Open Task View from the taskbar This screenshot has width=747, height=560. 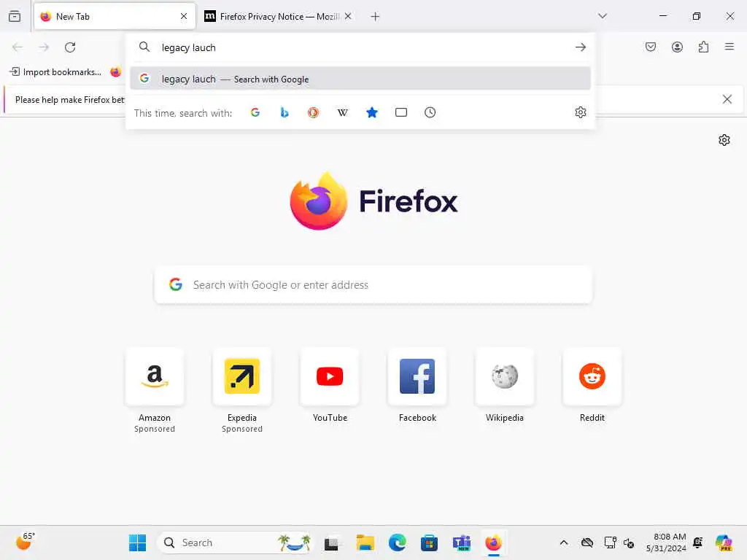click(332, 542)
